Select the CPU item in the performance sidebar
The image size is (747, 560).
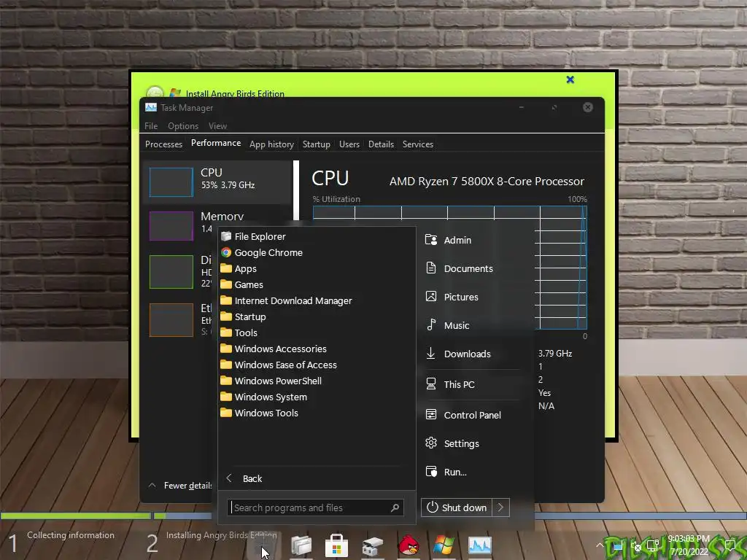point(217,182)
